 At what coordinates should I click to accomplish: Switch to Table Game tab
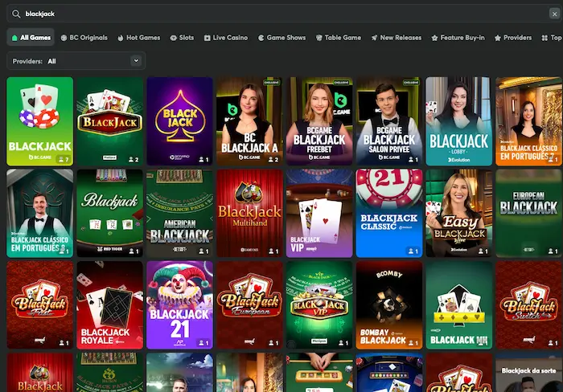click(x=339, y=37)
